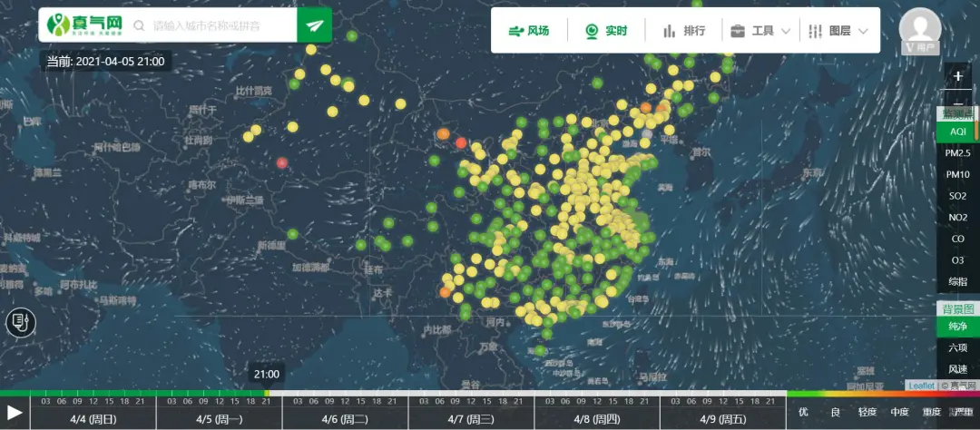Select the SO2 pollutant option
This screenshot has height=430, width=980.
[958, 196]
